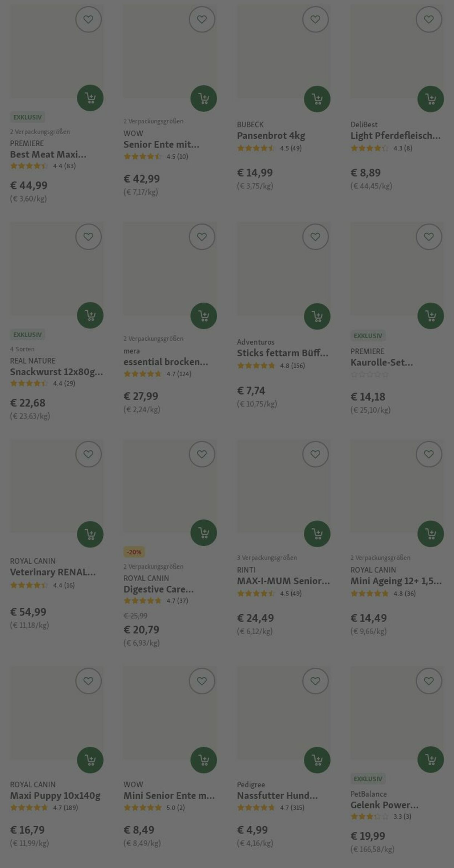Add RINTI MAX-I-MUM Senior to cart

pyautogui.click(x=317, y=533)
